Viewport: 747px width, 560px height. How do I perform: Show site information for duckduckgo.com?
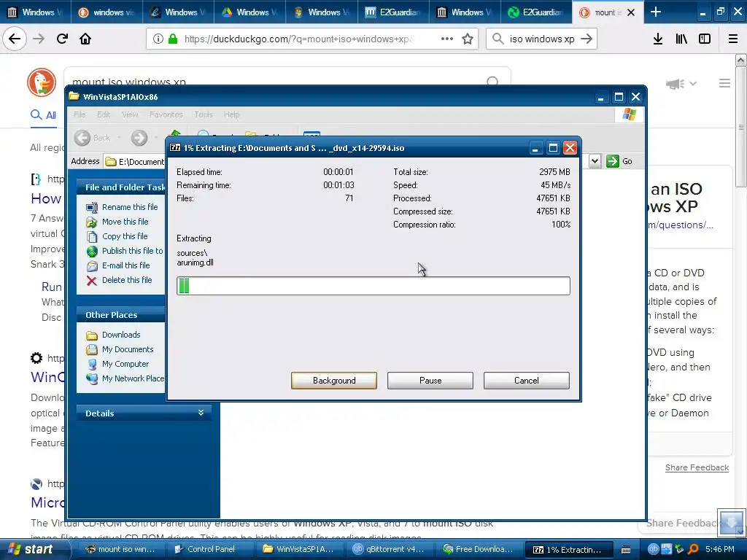[158, 39]
